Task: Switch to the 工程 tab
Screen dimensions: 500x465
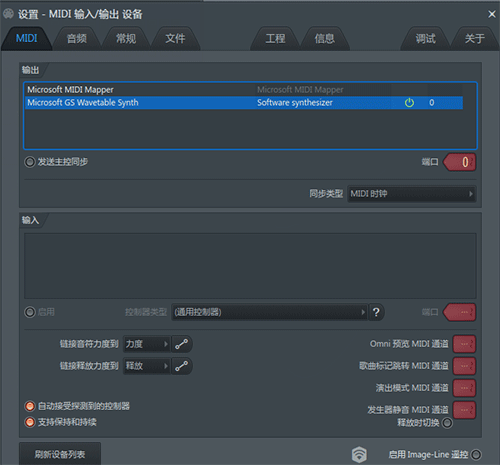Action: pyautogui.click(x=275, y=39)
